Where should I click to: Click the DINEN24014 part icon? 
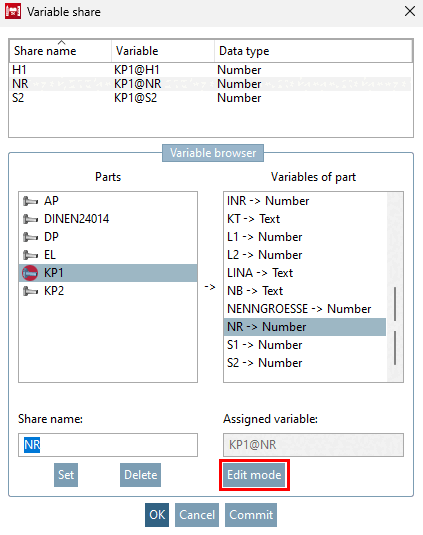(x=30, y=219)
